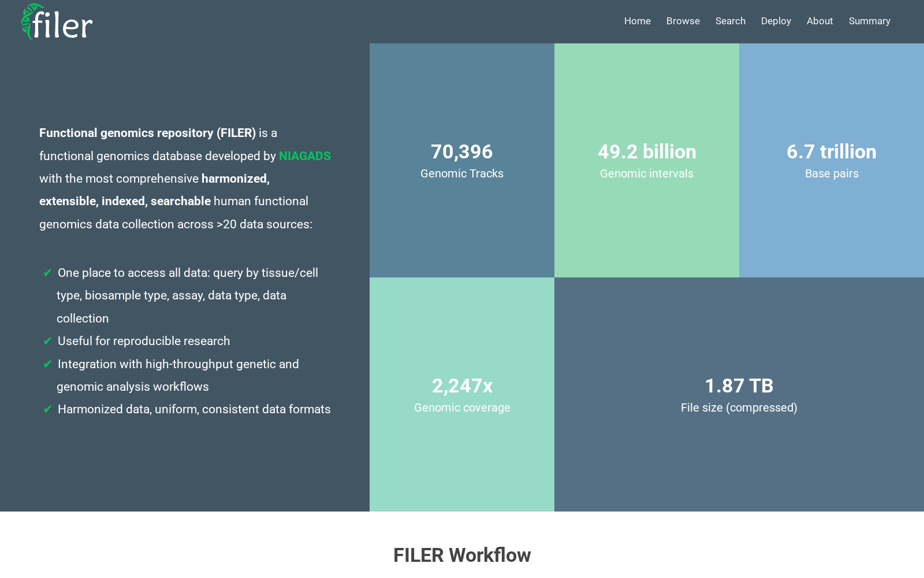Click the 'Genomic coverage' label

tap(462, 407)
